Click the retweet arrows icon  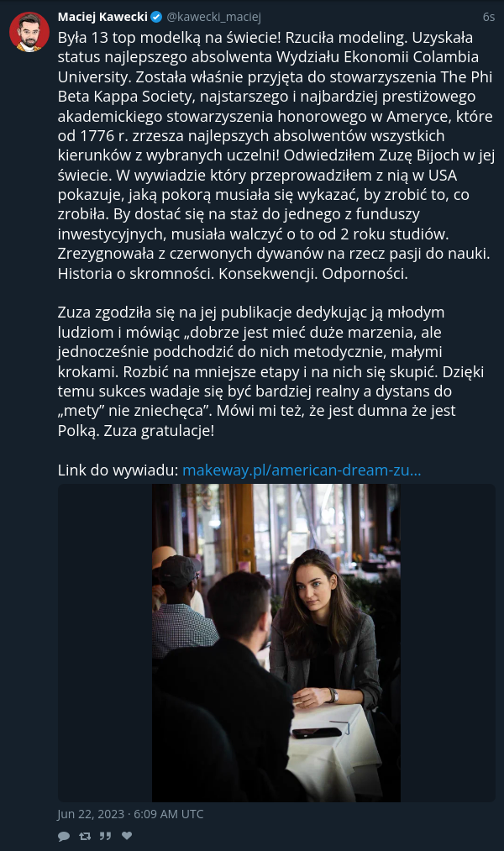tap(85, 836)
